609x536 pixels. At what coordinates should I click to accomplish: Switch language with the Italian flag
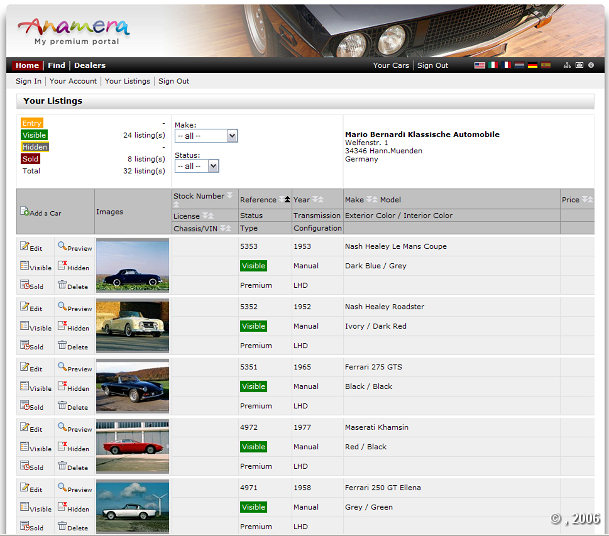(x=493, y=65)
